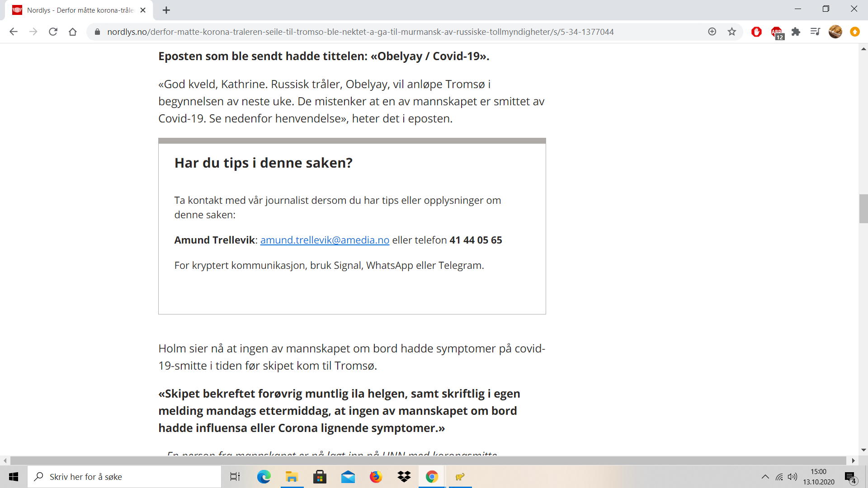Open the clock showing 15:00 13.10.2020
Viewport: 868px width, 488px height.
coord(819,477)
